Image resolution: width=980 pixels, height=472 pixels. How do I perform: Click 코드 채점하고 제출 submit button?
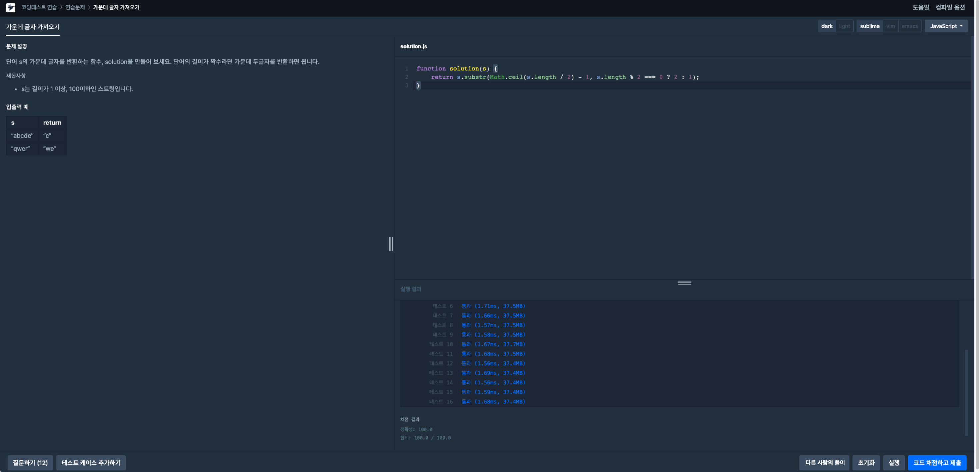[x=937, y=462]
